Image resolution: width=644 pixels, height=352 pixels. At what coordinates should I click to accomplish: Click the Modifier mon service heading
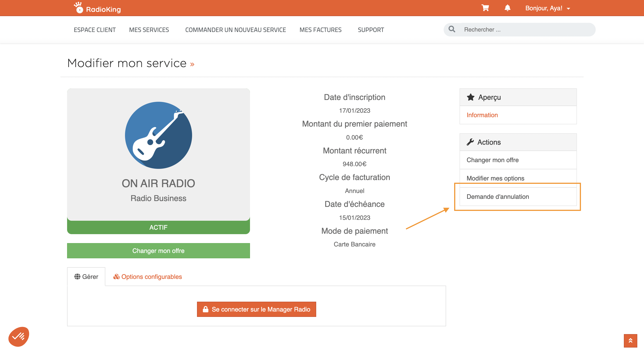(x=127, y=63)
